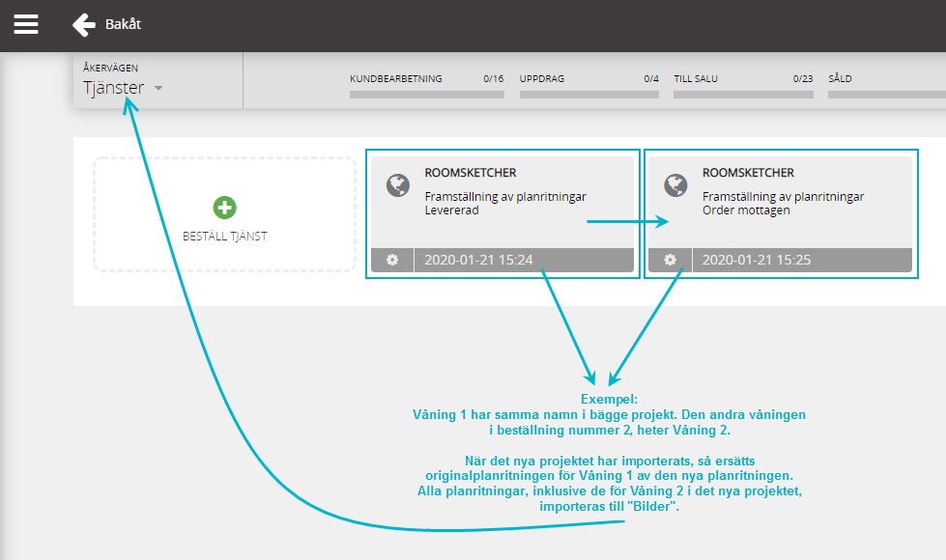The image size is (946, 560).
Task: Click the globe icon on the Levererad card
Action: (398, 185)
